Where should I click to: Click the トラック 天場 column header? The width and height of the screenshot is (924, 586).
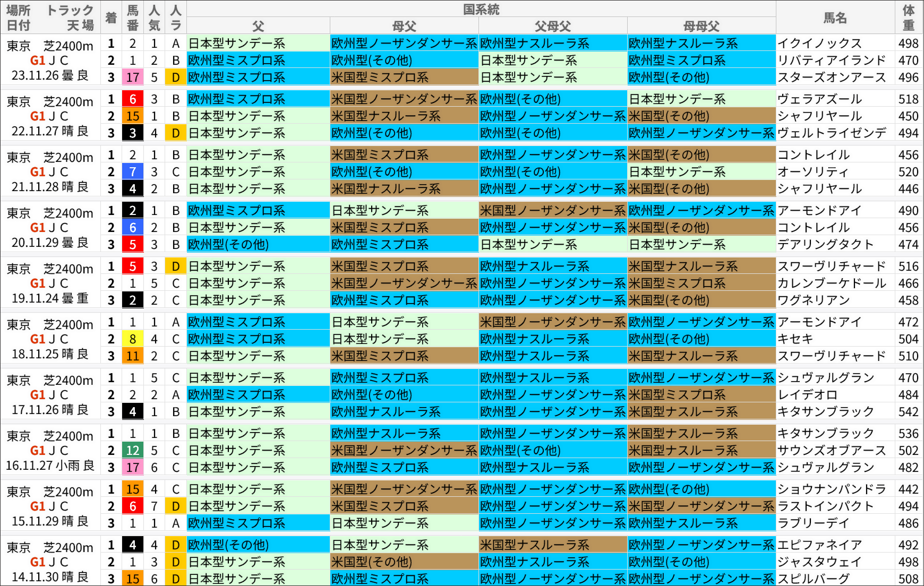(71, 18)
